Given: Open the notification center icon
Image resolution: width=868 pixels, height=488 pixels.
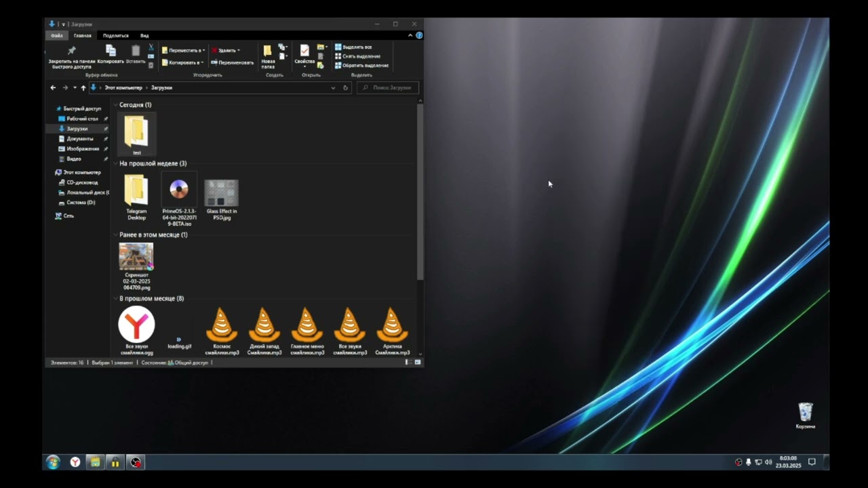Looking at the screenshot, I should [812, 462].
